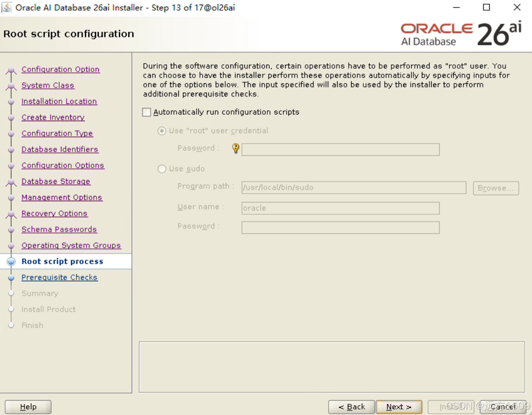Click the Recovery Options step node icon
Viewport: 532px width, 415px height.
11,214
